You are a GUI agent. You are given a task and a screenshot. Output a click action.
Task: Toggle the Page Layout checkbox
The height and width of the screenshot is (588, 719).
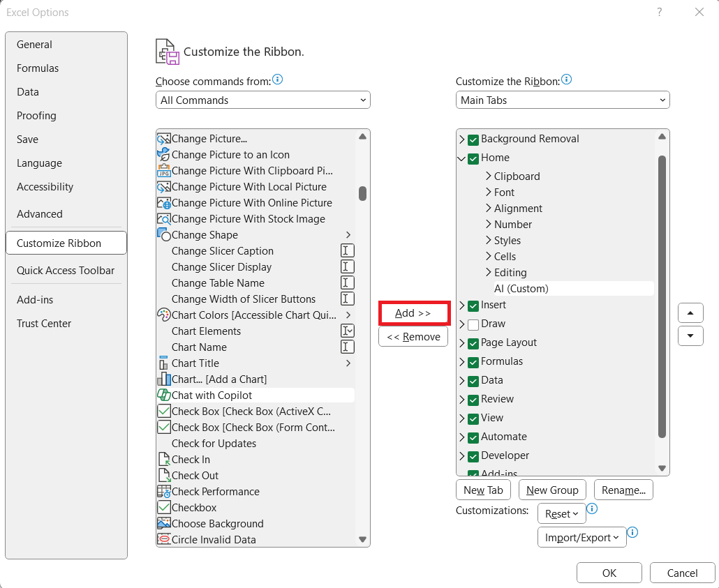point(473,343)
